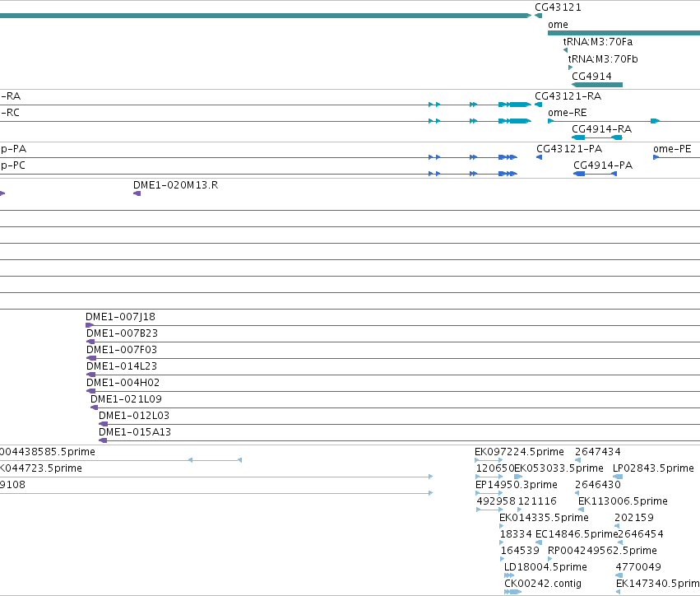Click the -RC transcript row label
700x596 pixels.
click(10, 113)
